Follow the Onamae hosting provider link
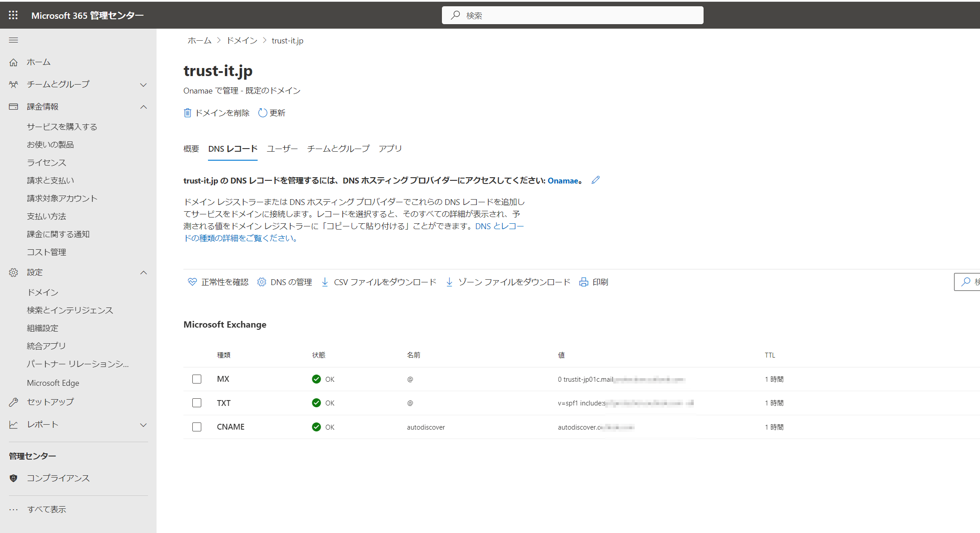 (563, 181)
